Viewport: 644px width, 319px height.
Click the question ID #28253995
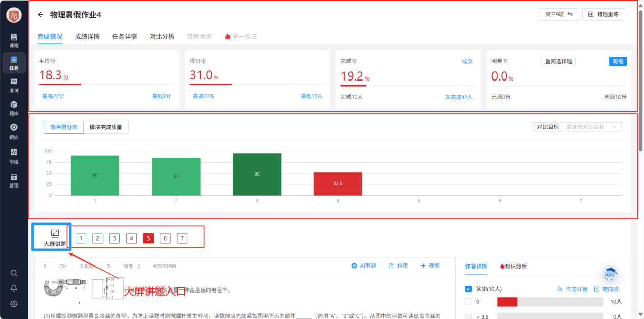coord(164,266)
